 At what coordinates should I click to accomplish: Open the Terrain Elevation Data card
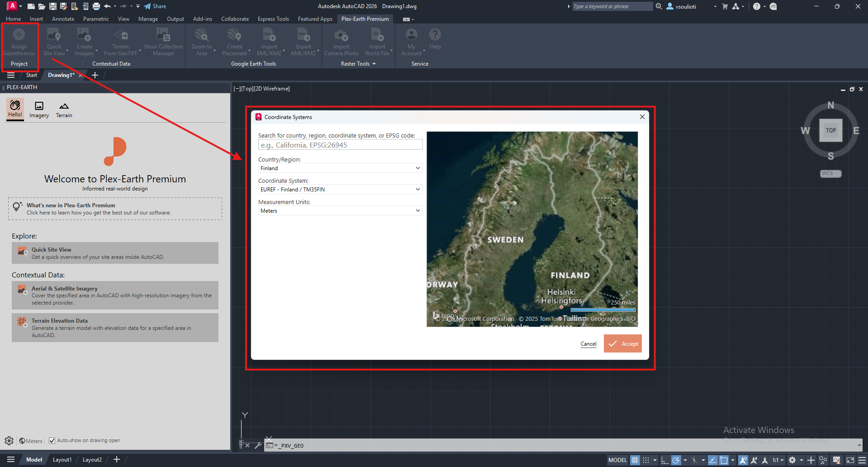(x=115, y=328)
